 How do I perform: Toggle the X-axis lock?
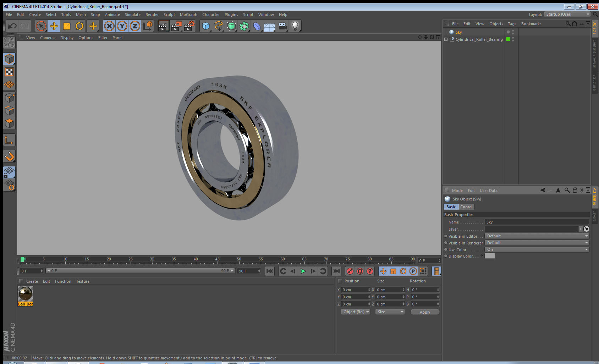point(109,26)
